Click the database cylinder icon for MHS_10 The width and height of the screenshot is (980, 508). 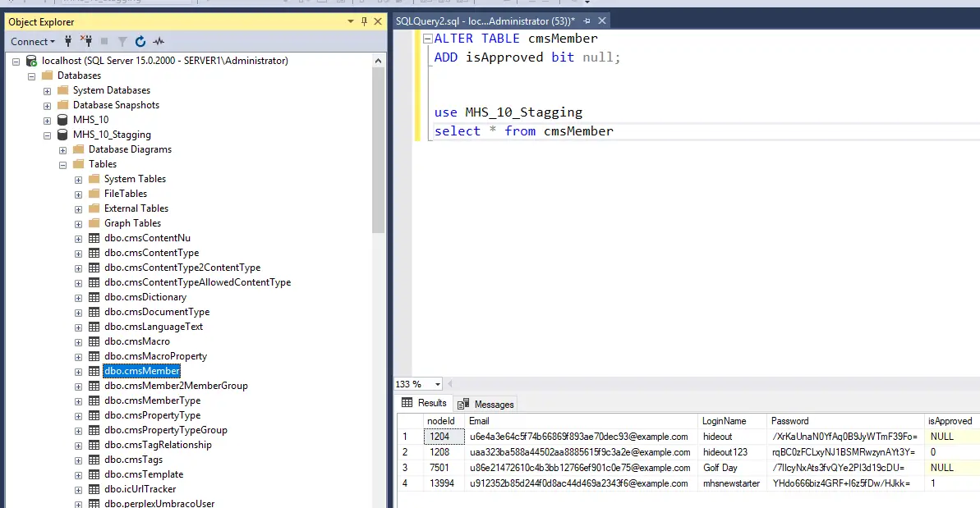click(x=62, y=119)
